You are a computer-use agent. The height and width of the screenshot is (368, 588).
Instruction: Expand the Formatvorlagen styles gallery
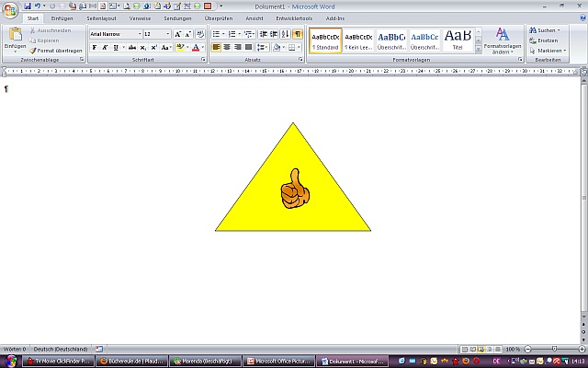pos(479,51)
